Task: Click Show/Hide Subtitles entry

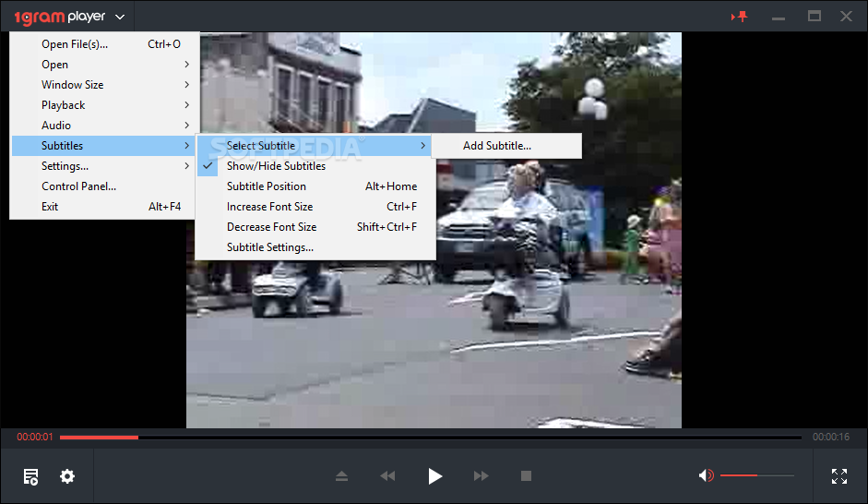Action: click(x=315, y=165)
